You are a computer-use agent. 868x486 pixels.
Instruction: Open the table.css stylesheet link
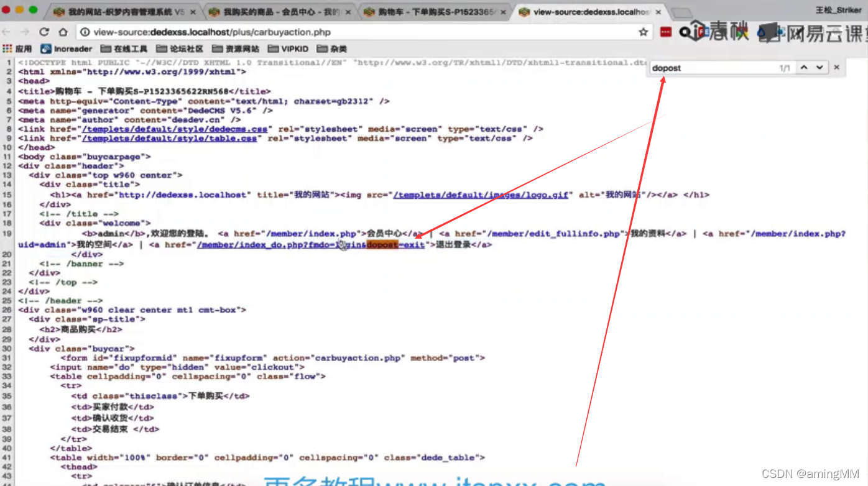point(169,139)
